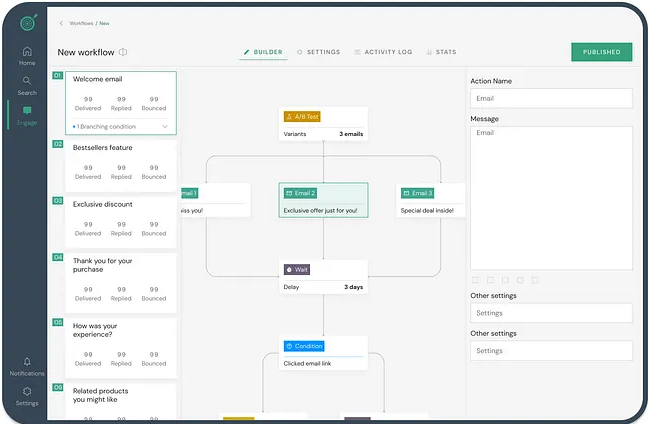The height and width of the screenshot is (424, 648).
Task: Click the New workflow title
Action: (86, 52)
